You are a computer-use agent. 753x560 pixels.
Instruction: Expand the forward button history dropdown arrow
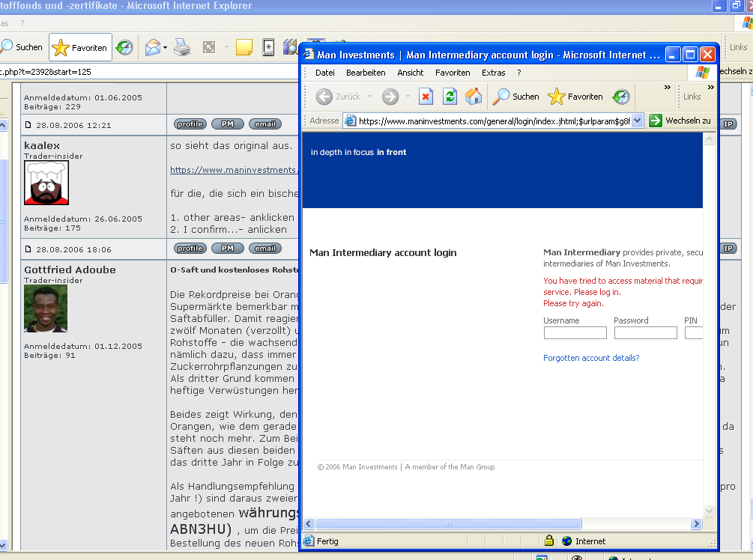click(x=408, y=97)
